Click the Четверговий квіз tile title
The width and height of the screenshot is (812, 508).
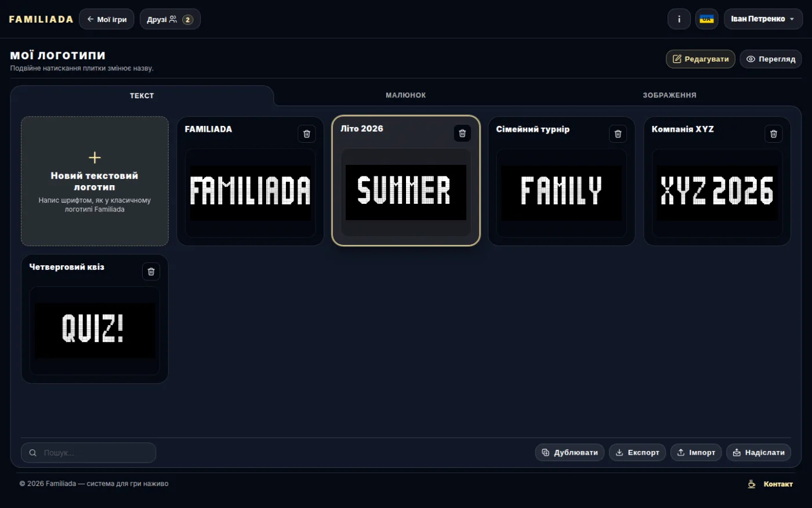[67, 267]
